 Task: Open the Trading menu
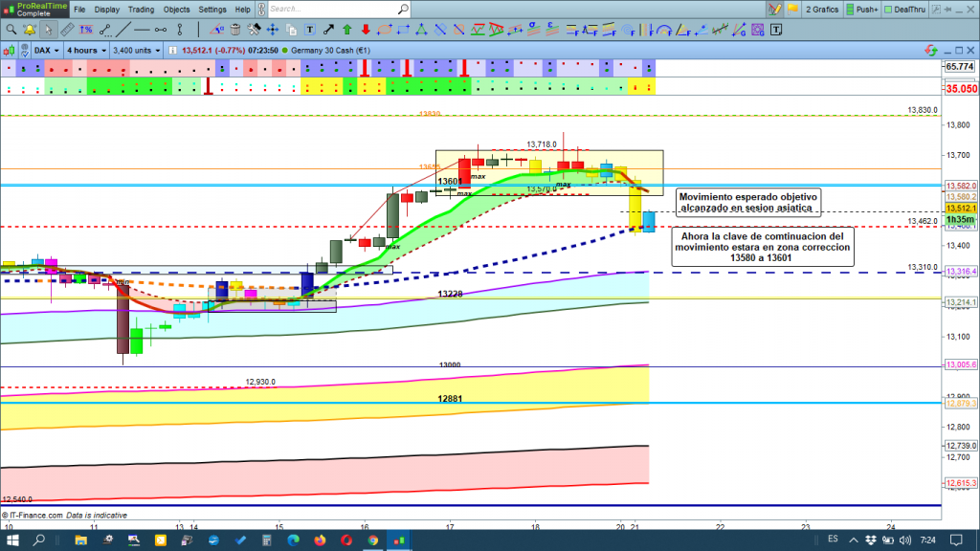coord(141,10)
